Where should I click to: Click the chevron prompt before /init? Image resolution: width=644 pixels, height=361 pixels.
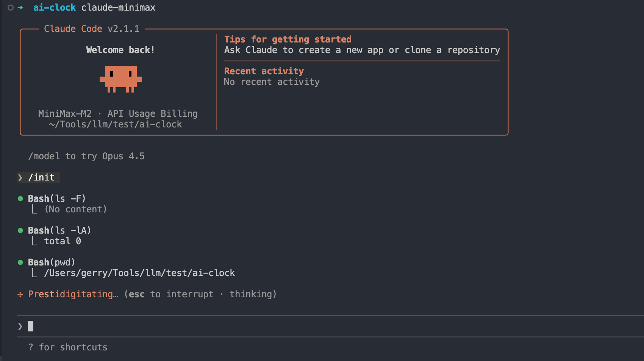(x=20, y=177)
